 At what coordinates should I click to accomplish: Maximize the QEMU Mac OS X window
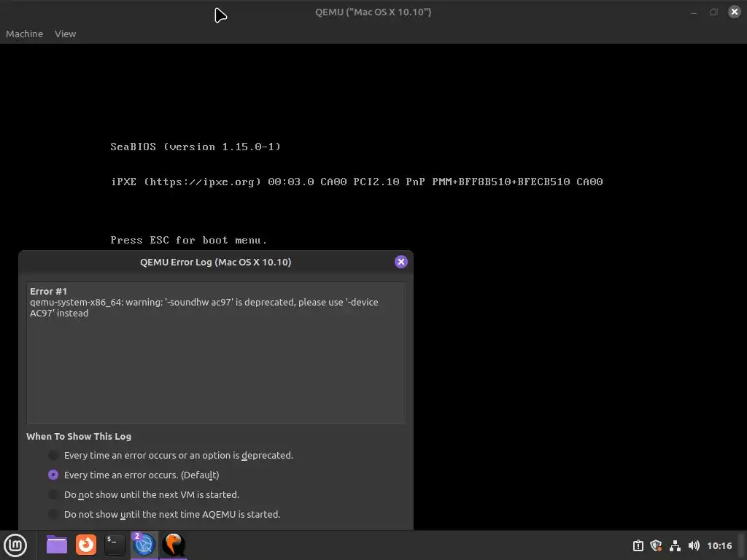713,12
